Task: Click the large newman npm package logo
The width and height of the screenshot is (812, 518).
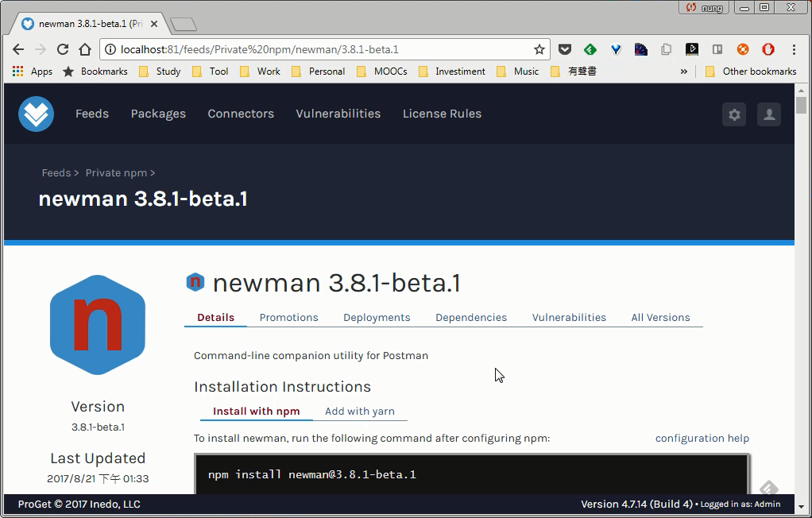Action: coord(98,325)
